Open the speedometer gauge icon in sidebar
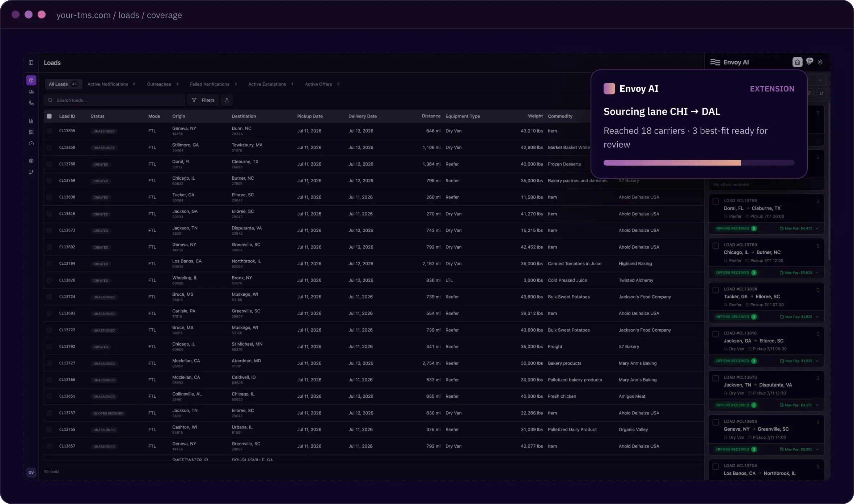 click(x=31, y=144)
